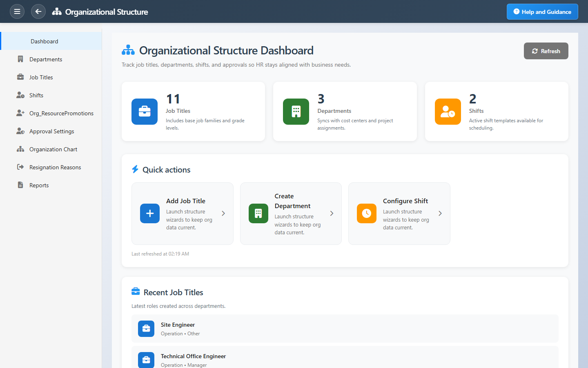Expand the Add Job Title chevron arrow

(x=223, y=213)
